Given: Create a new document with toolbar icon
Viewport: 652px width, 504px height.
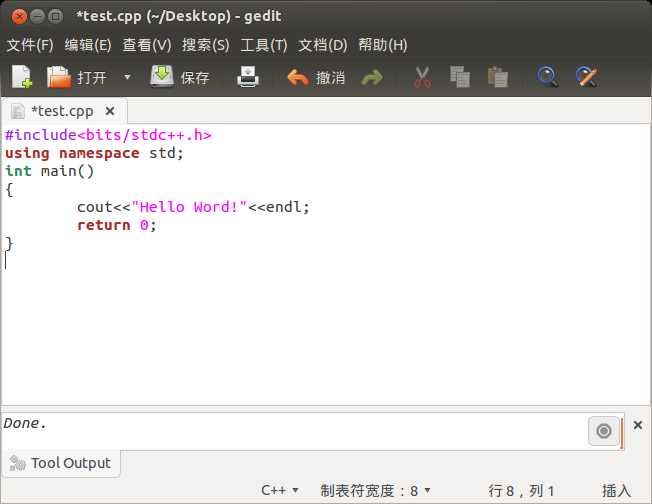Looking at the screenshot, I should [x=22, y=77].
